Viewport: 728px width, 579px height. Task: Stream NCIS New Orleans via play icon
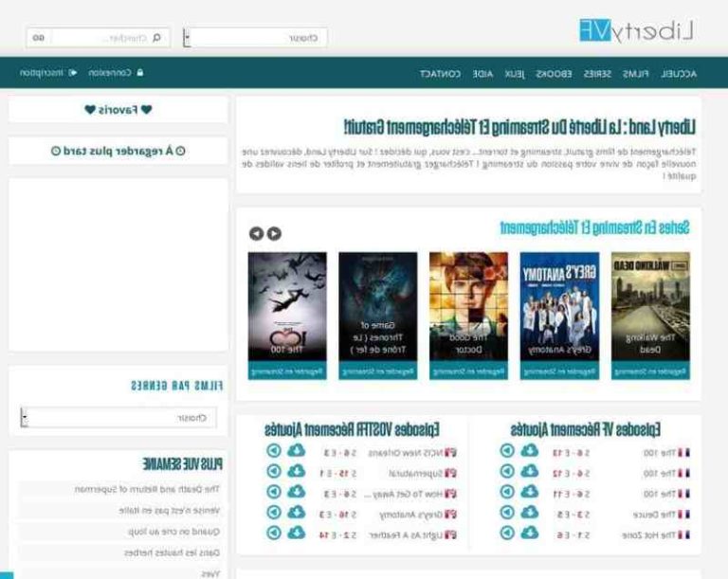(274, 450)
